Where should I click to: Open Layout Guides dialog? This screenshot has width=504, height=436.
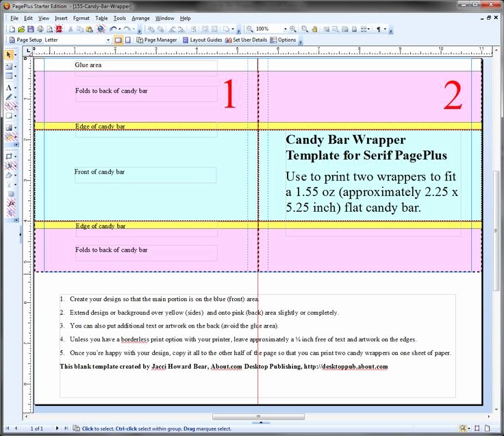pyautogui.click(x=202, y=40)
